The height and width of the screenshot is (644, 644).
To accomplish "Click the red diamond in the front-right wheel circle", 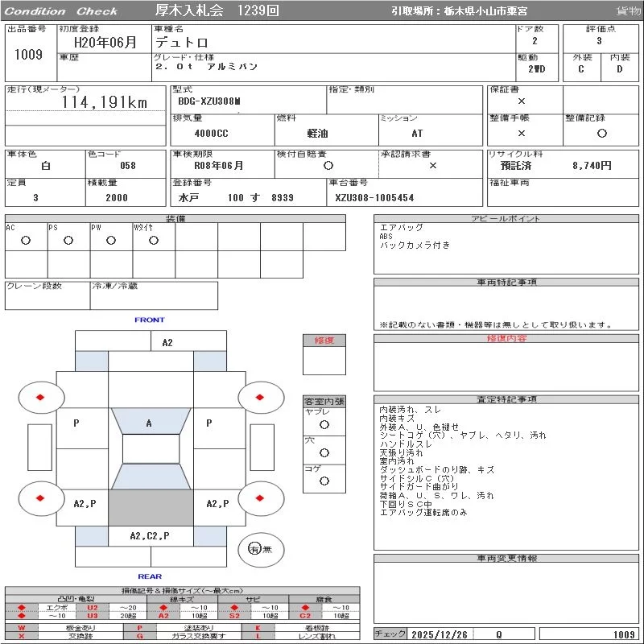I will 259,397.
